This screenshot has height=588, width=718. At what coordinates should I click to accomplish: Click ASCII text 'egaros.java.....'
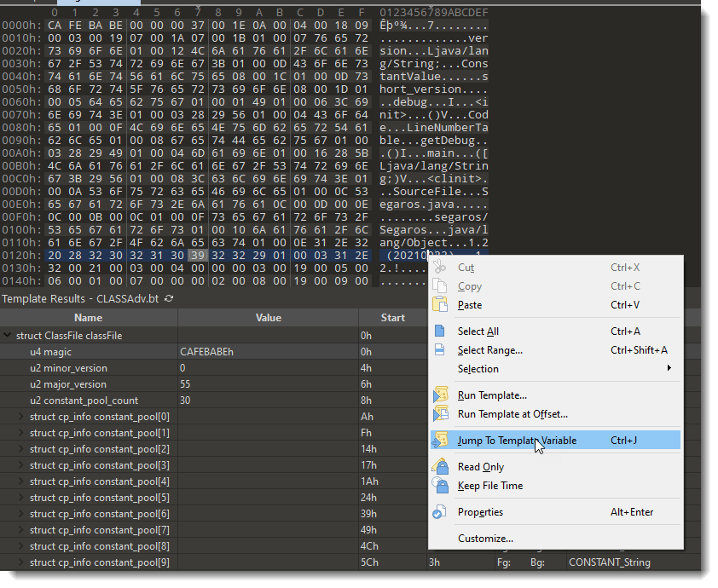coord(434,204)
